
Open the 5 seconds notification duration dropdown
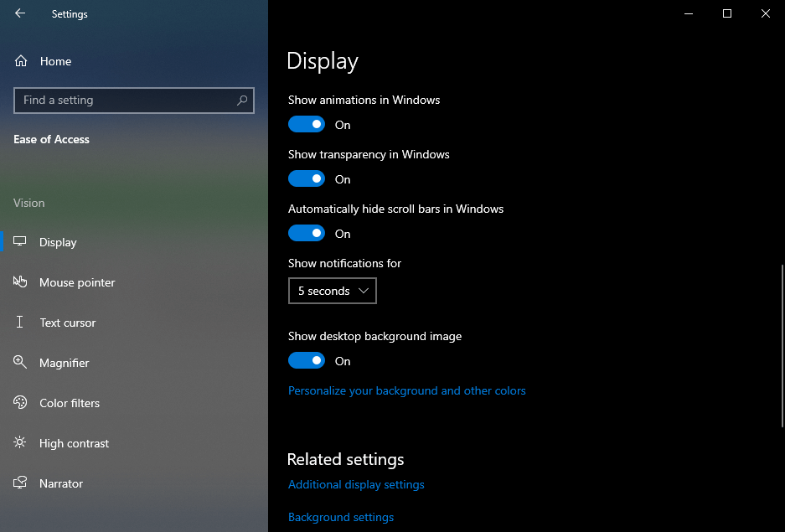pos(333,291)
